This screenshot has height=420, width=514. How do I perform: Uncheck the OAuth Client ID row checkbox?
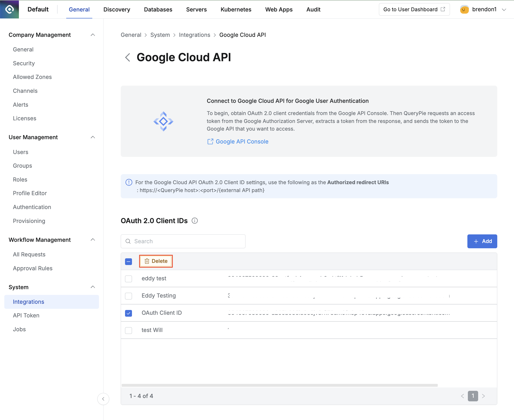click(128, 313)
